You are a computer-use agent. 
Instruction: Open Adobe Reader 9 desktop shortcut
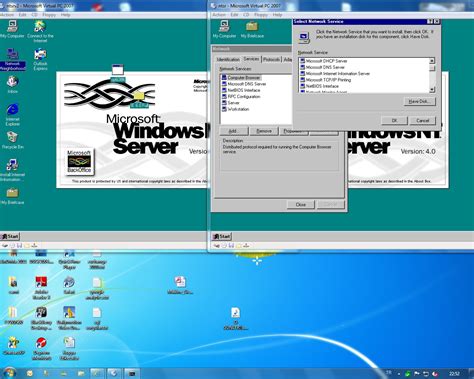[x=41, y=287]
